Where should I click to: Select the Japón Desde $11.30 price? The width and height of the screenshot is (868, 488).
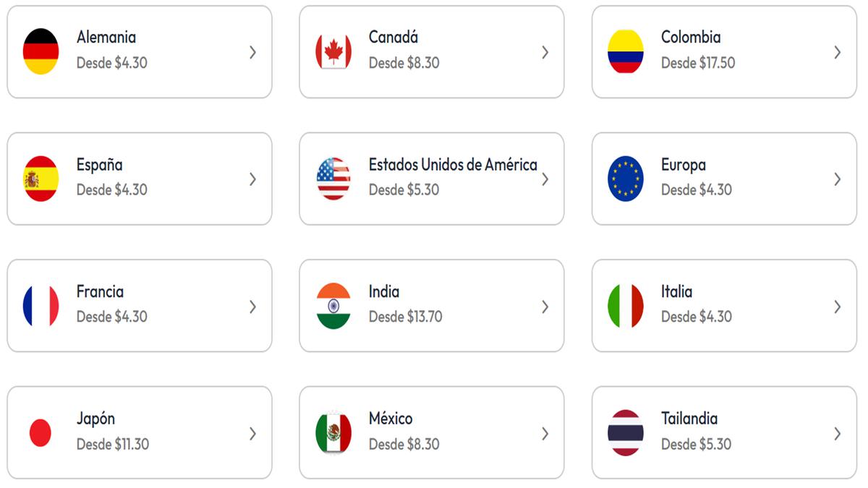[113, 444]
